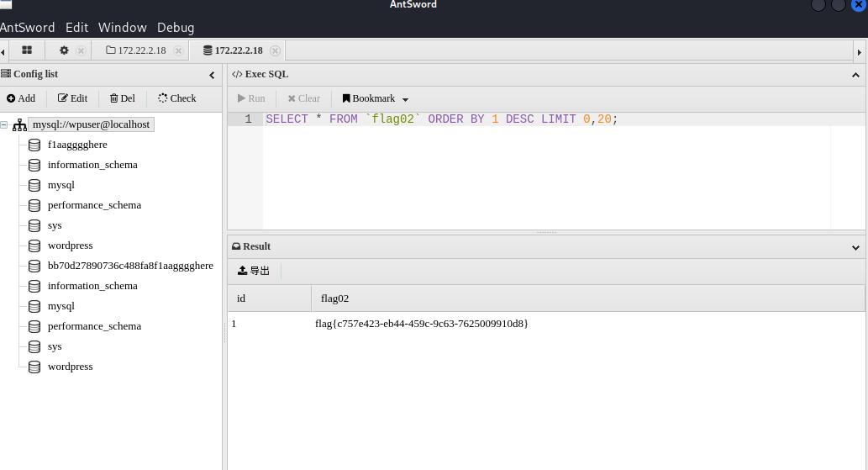Viewport: 868px width, 470px height.
Task: Open the home grid tab icon
Action: pos(27,50)
